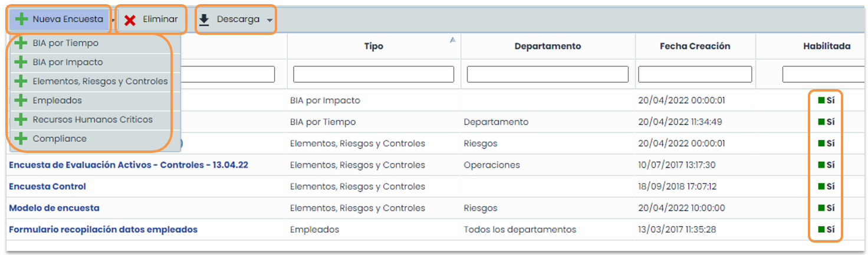Sort by the Tipo column arrow
The image size is (868, 255).
(x=452, y=40)
